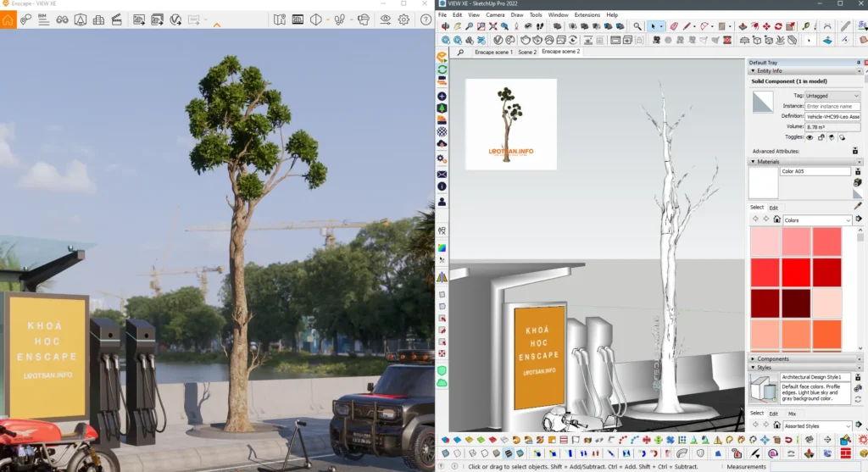
Task: Open the Tag dropdown showing Untagged
Action: pyautogui.click(x=832, y=96)
